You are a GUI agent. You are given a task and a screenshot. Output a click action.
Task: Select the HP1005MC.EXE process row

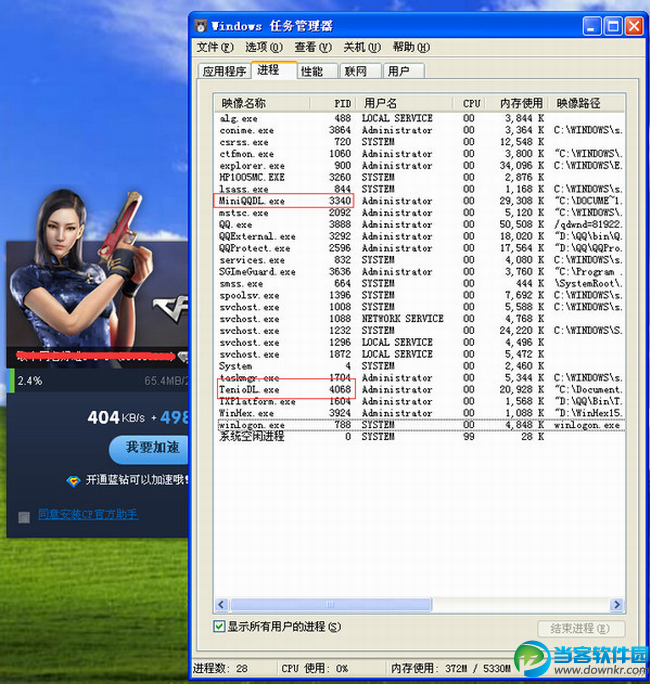pos(420,177)
